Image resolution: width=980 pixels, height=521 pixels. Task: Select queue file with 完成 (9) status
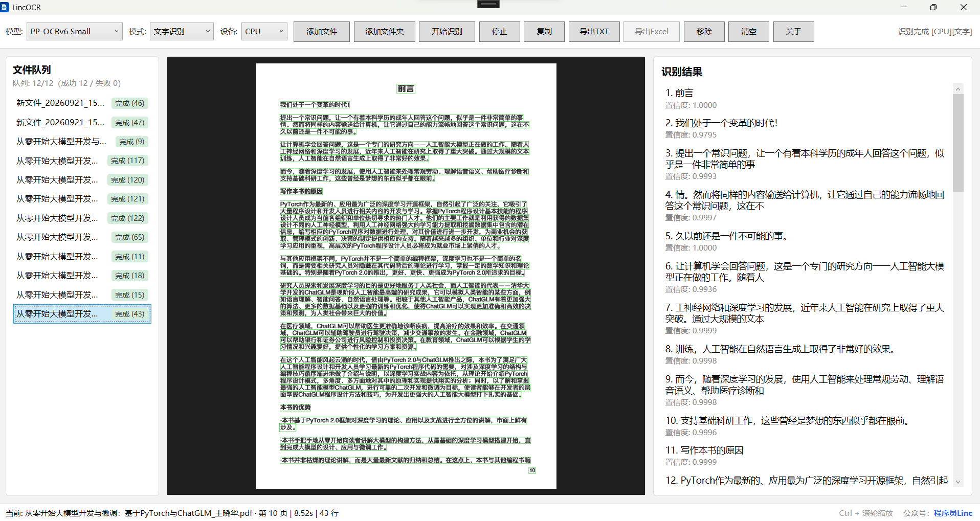(x=82, y=142)
